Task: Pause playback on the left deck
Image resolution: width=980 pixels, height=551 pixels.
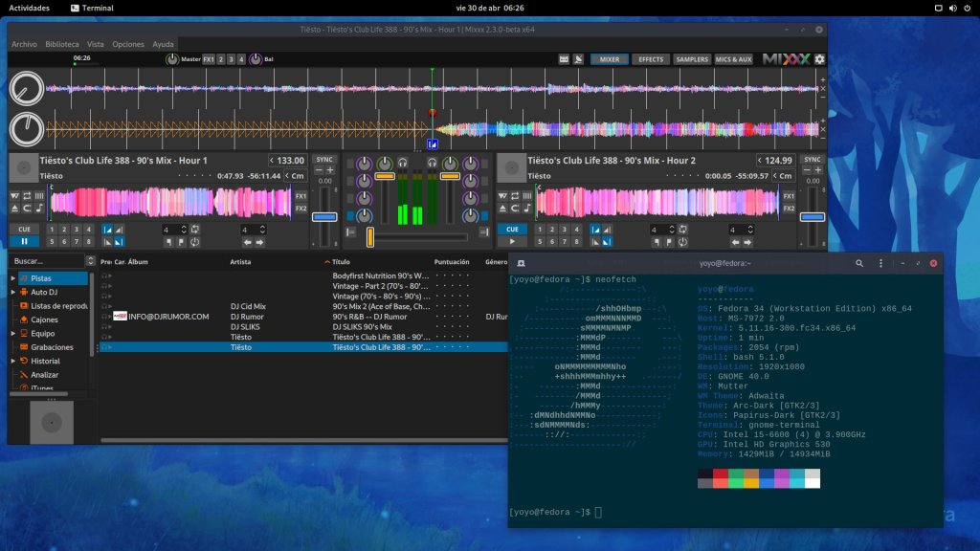Action: 24,243
